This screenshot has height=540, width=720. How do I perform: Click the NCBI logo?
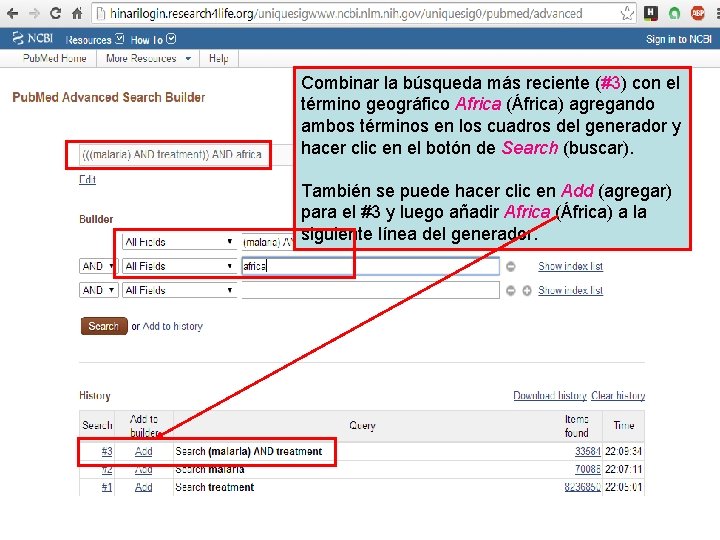[x=33, y=39]
